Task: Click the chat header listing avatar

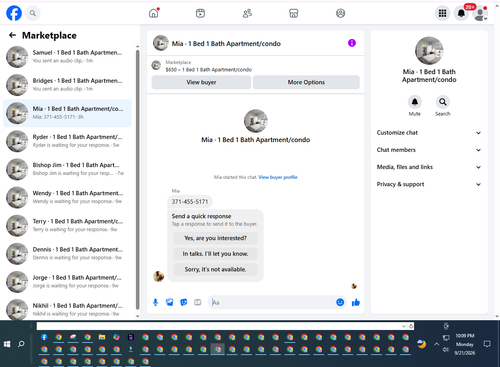Action: click(161, 43)
